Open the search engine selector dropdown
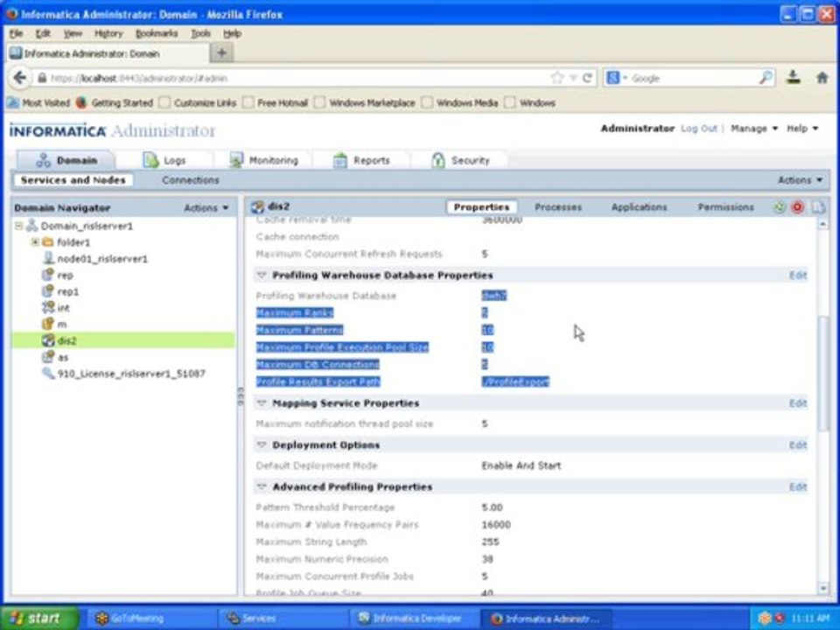840x630 pixels. (616, 78)
